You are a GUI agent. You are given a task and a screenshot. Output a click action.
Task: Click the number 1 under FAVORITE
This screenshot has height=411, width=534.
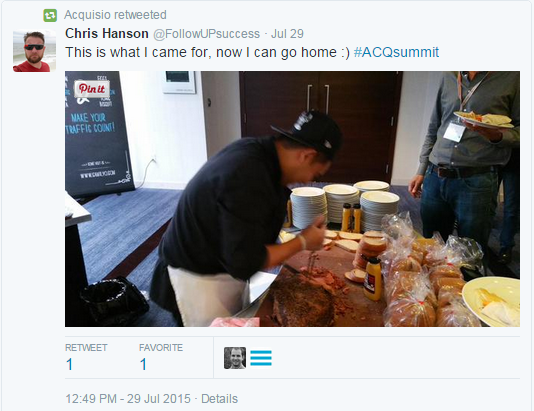pyautogui.click(x=143, y=364)
